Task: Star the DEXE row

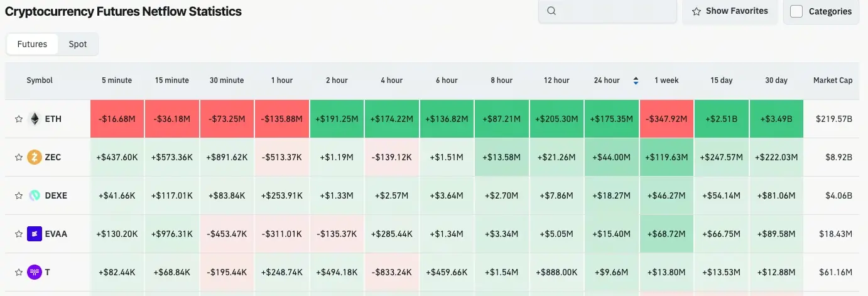Action: click(x=19, y=195)
